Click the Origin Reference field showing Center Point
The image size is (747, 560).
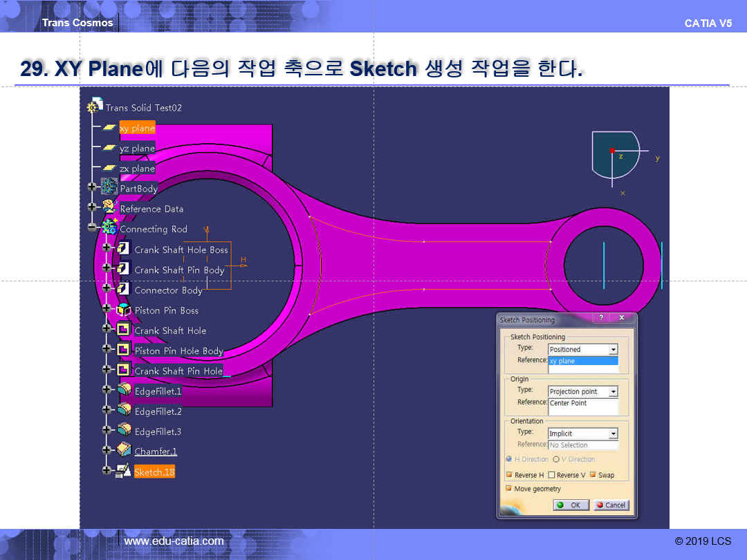pyautogui.click(x=582, y=406)
